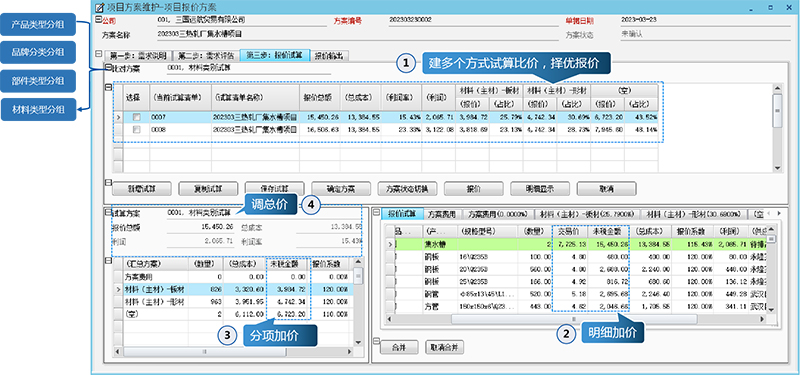The width and height of the screenshot is (800, 375).
Task: Open the 材料(主材)-型材 percentage tab
Action: [692, 214]
